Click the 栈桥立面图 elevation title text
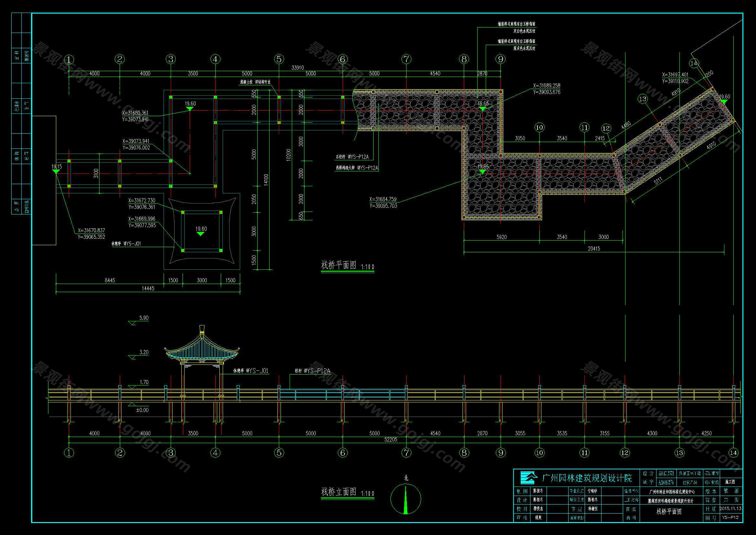Viewport: 756px width, 535px height. 338,492
